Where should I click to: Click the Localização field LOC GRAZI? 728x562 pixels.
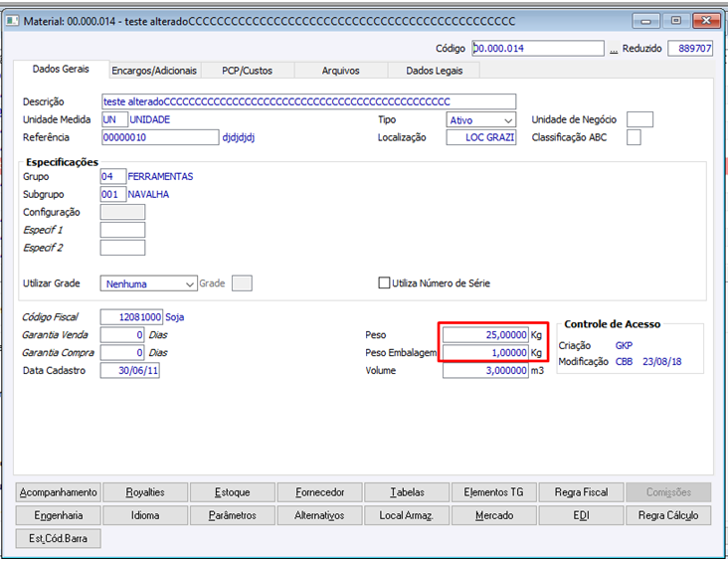(481, 137)
